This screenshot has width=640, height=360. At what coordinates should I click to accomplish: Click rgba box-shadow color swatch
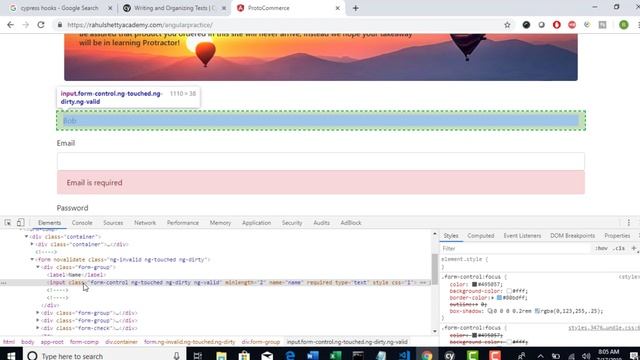pyautogui.click(x=538, y=311)
